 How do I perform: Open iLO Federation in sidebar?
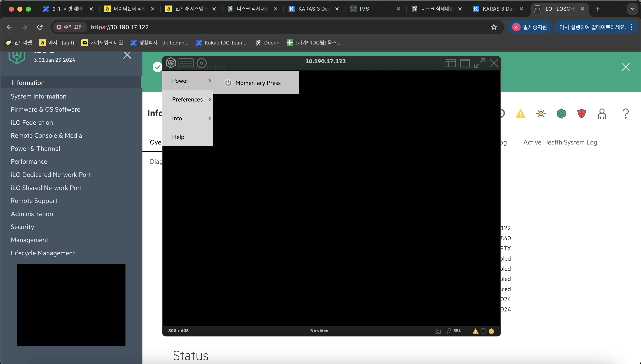click(32, 122)
